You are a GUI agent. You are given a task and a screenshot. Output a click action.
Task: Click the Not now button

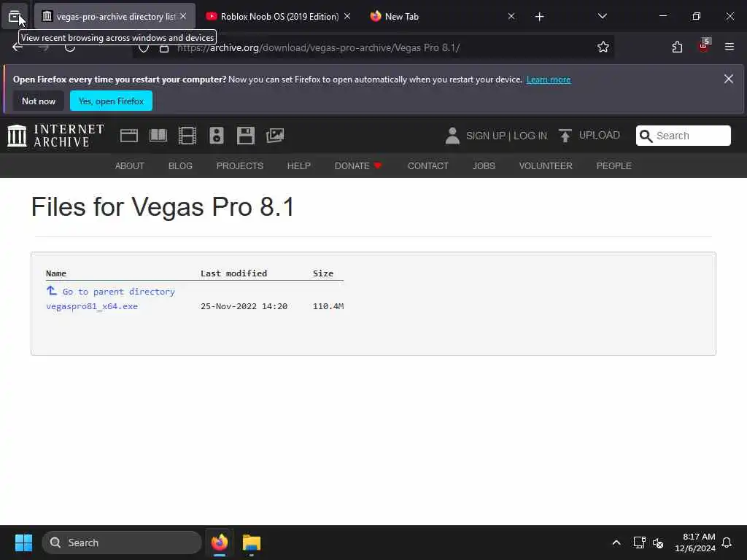[39, 101]
